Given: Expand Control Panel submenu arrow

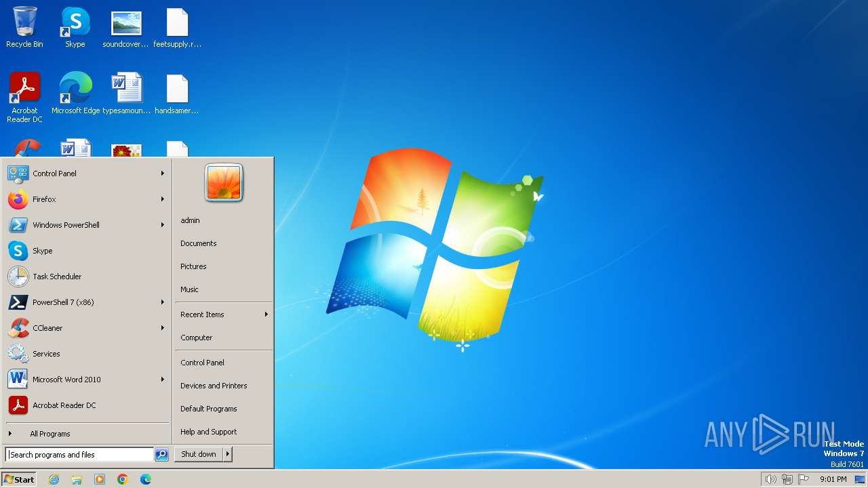Looking at the screenshot, I should coord(163,174).
